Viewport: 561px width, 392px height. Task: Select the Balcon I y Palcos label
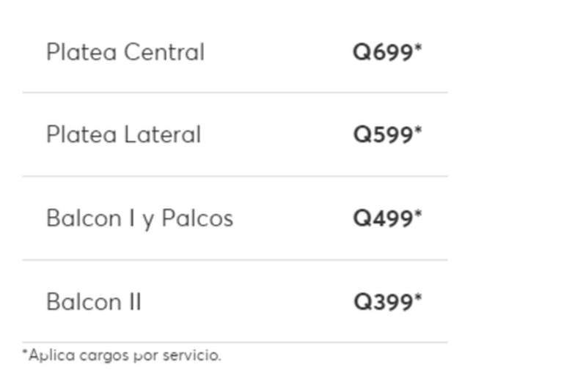(140, 218)
